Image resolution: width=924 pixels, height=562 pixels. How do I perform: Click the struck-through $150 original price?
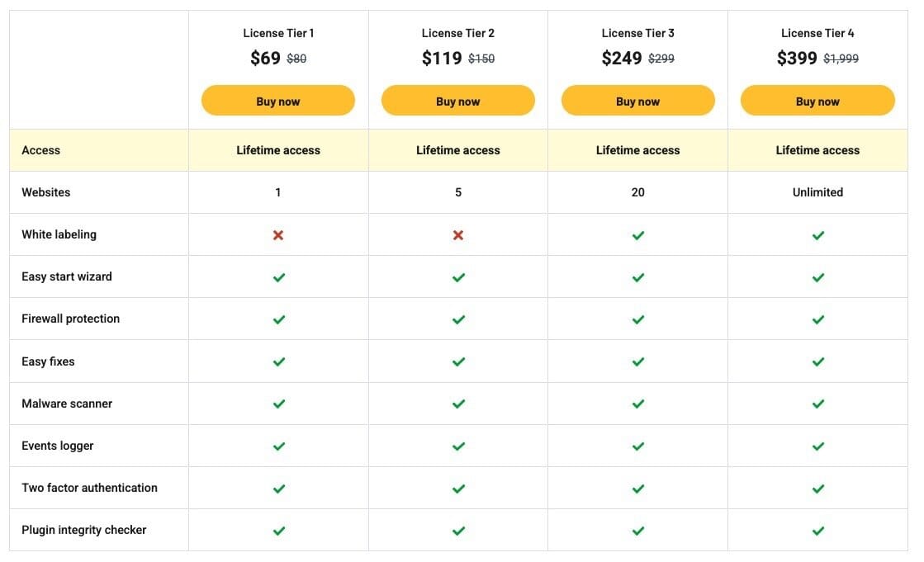coord(481,59)
